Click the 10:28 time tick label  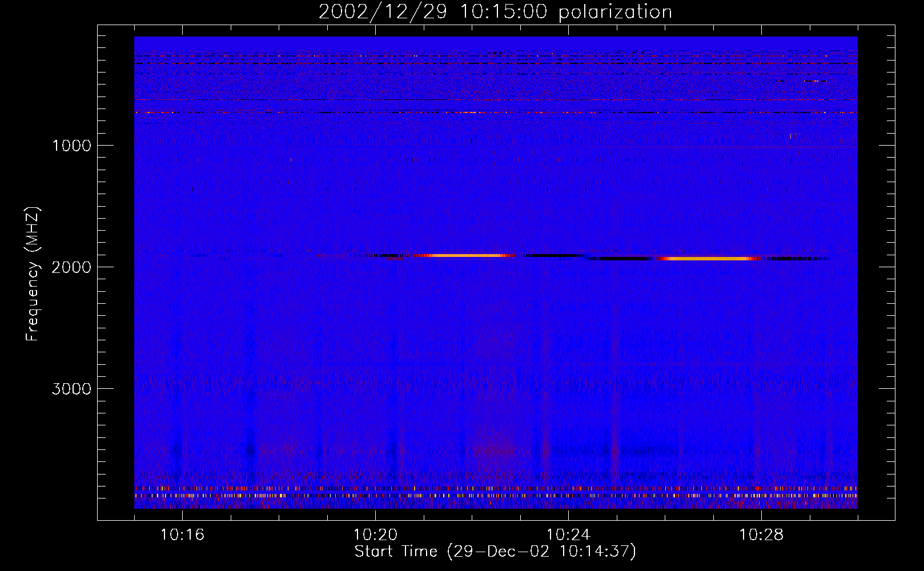click(x=761, y=535)
